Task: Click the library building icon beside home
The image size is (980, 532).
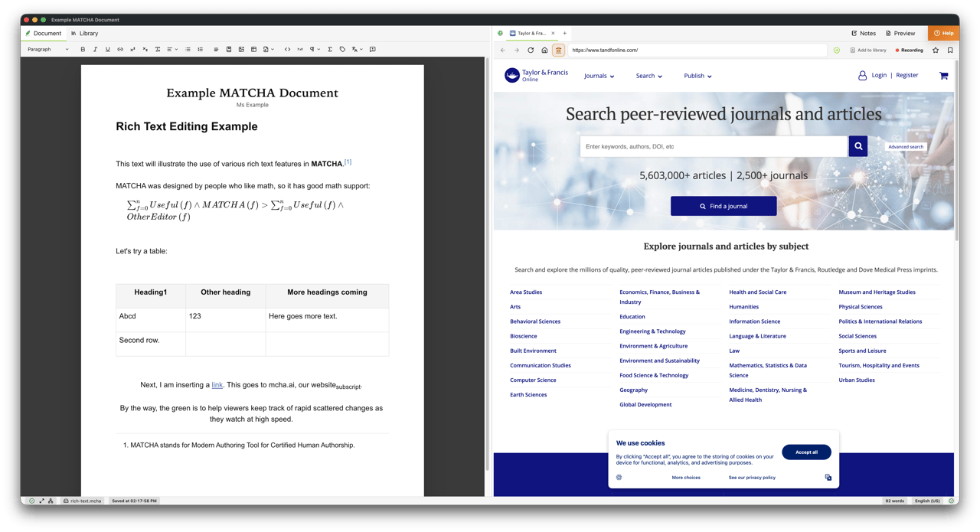Action: point(559,50)
